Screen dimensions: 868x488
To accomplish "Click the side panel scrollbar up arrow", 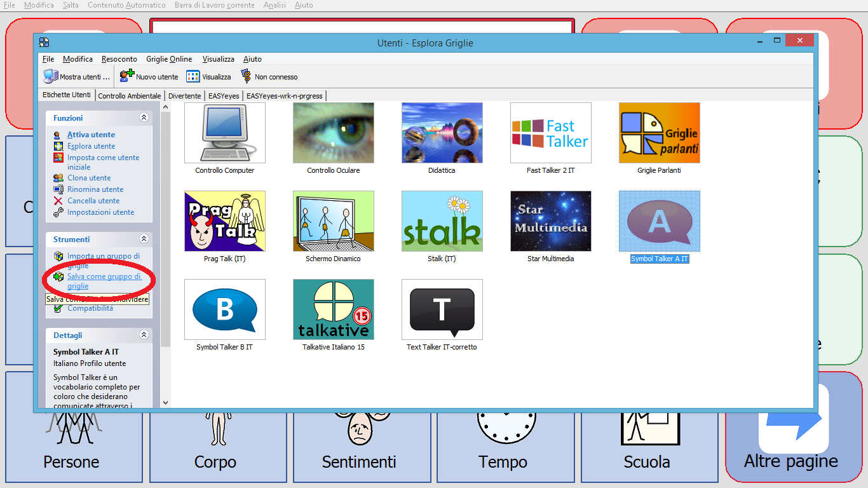I will (166, 107).
